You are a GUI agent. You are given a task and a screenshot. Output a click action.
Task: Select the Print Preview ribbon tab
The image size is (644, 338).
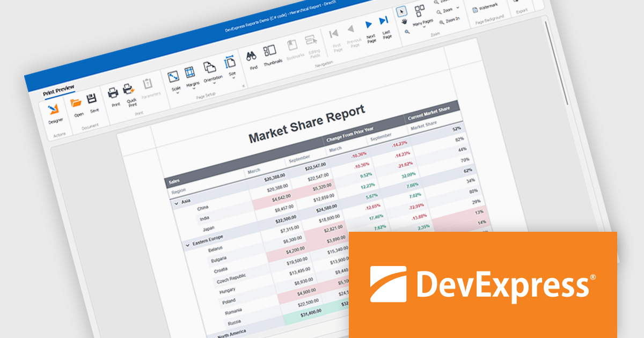pos(58,90)
